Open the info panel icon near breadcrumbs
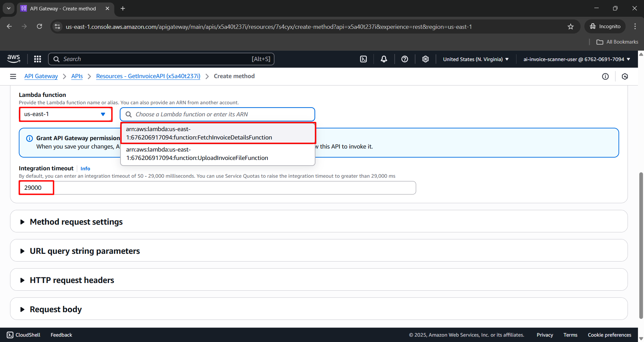Image resolution: width=644 pixels, height=342 pixels. coord(605,76)
